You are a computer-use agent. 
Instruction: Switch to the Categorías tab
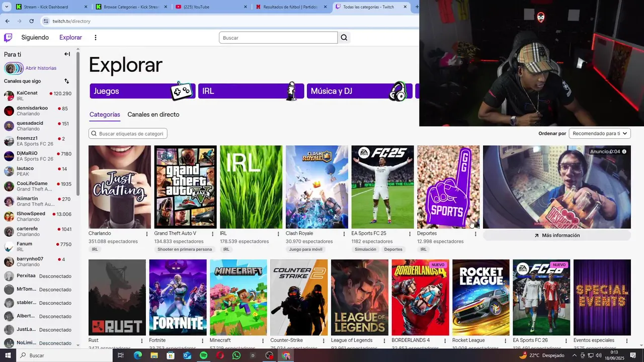click(x=105, y=115)
